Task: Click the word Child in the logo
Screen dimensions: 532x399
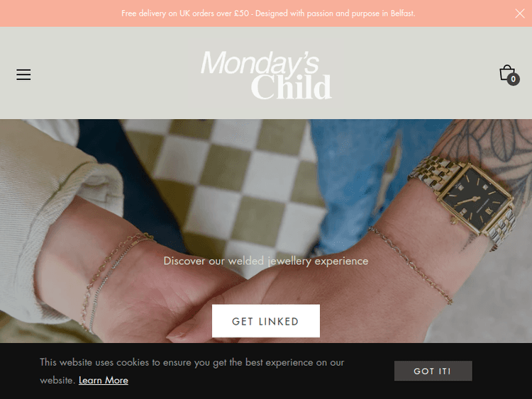Action: tap(291, 87)
